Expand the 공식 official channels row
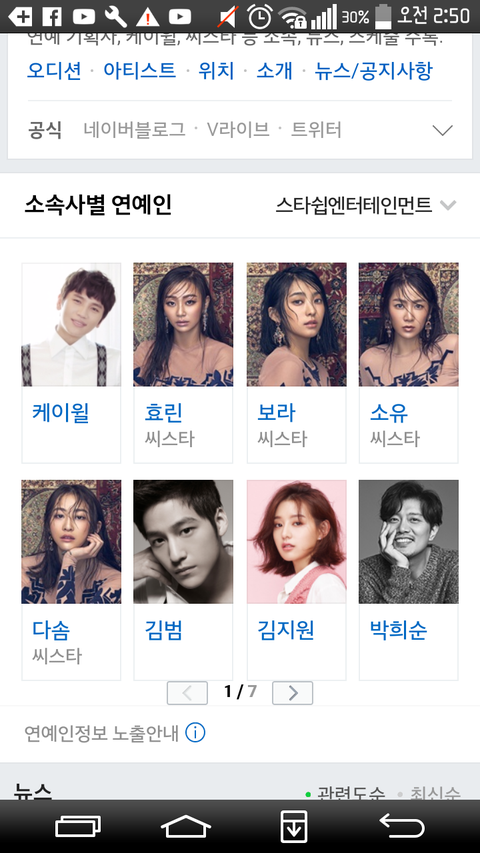Screen dimensions: 480x853 tap(442, 130)
